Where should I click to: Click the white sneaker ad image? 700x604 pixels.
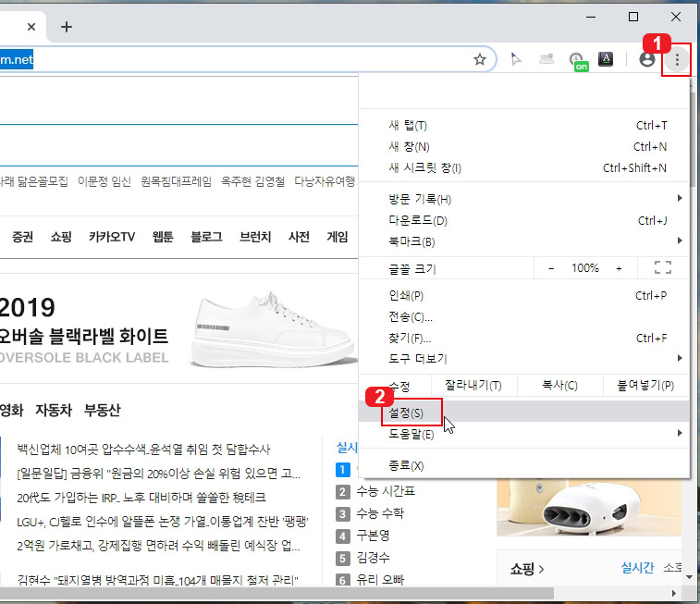(272, 329)
